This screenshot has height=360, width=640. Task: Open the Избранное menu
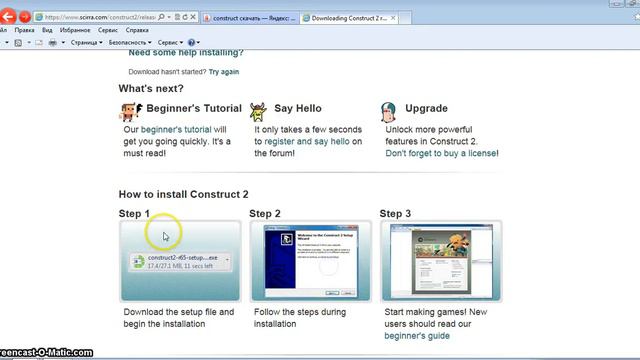pos(75,30)
